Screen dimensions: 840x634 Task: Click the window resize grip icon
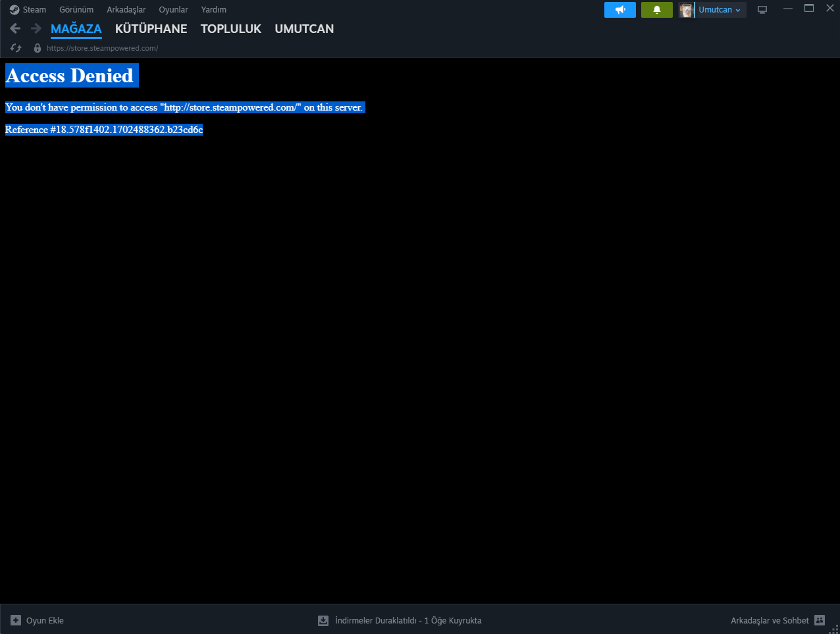833,628
